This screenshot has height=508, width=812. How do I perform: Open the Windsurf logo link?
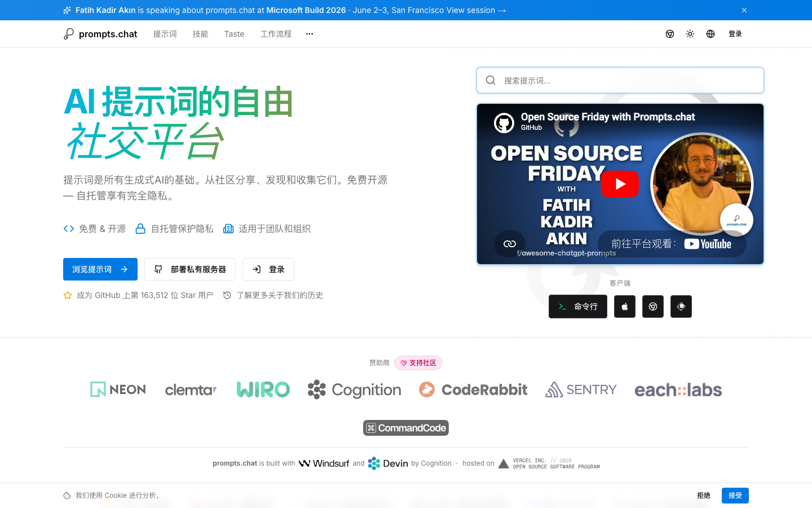[324, 463]
